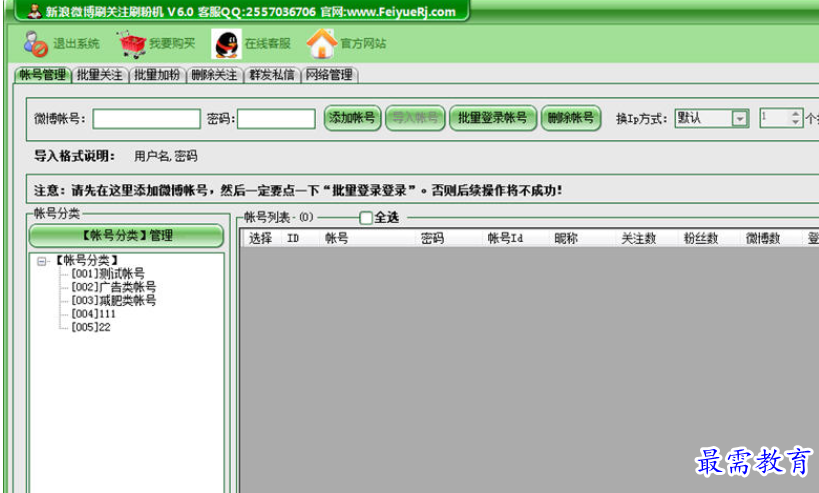The width and height of the screenshot is (819, 493).
Task: Focus the 微博帐号 input field
Action: [x=146, y=119]
